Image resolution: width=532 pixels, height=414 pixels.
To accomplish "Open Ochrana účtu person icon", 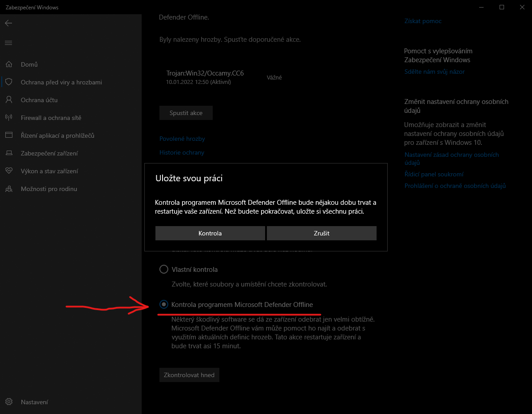I will pos(9,100).
